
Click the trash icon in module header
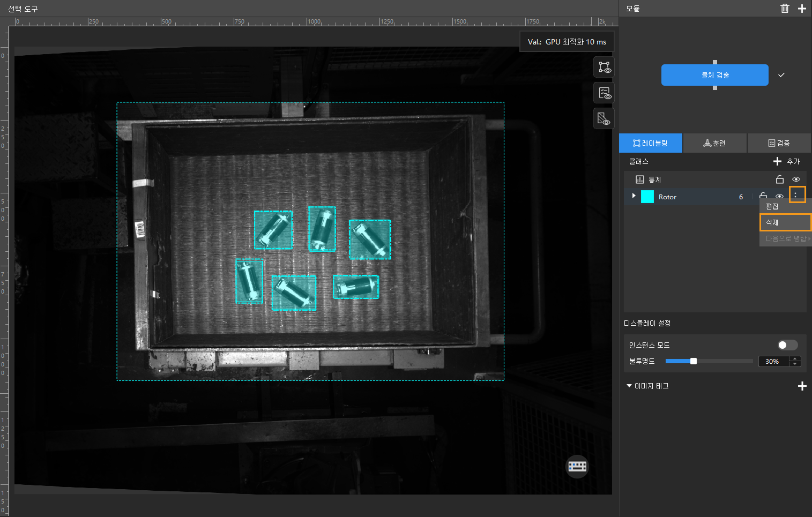[x=785, y=8]
